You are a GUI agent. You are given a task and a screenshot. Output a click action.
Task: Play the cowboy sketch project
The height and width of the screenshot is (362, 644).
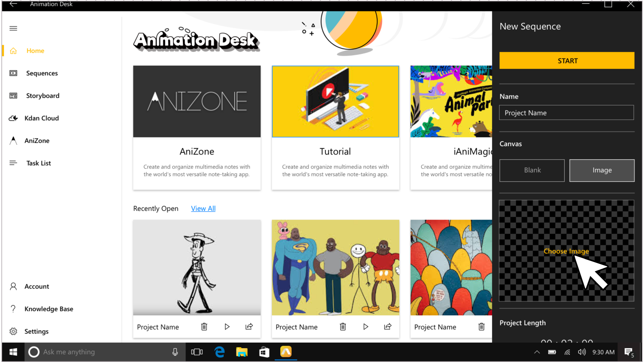point(227,327)
